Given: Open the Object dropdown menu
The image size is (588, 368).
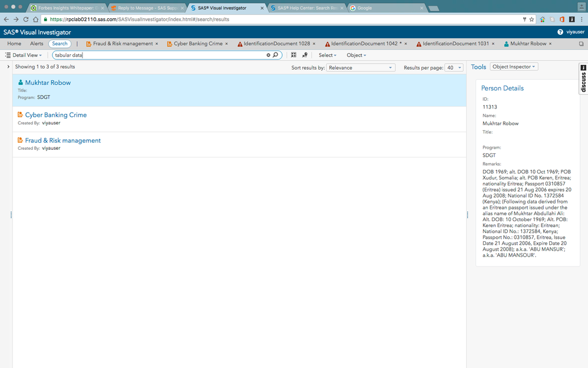Looking at the screenshot, I should pos(356,55).
